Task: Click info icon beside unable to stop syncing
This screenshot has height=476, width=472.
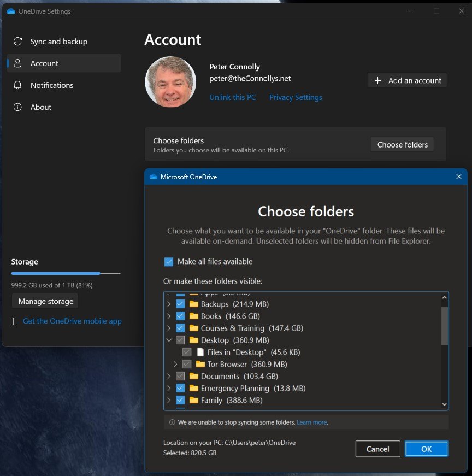Action: [172, 422]
